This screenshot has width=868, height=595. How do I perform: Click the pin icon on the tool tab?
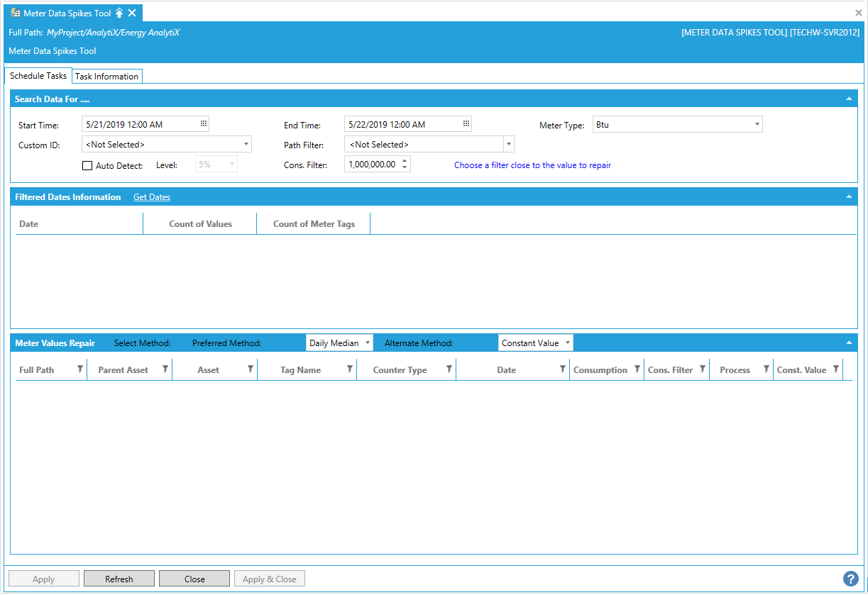(x=119, y=13)
